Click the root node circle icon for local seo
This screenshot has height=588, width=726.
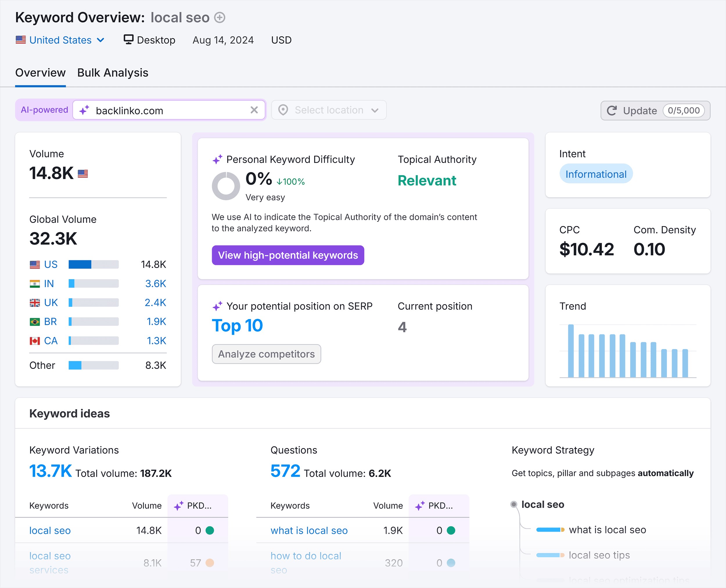pos(514,504)
